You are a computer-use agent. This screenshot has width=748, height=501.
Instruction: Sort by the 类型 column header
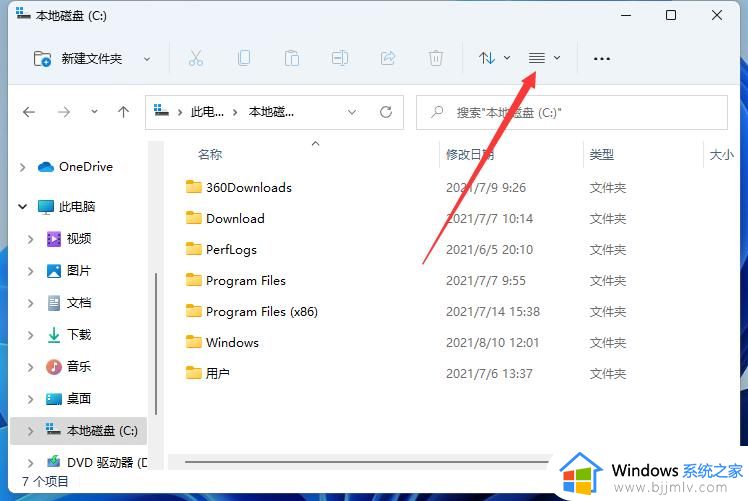(x=602, y=155)
